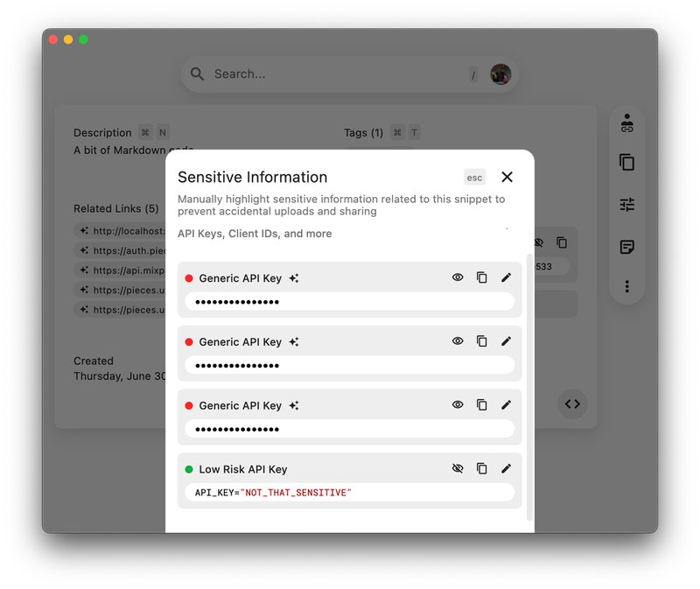Click the shared-by person-link icon in the sidebar

tap(626, 122)
